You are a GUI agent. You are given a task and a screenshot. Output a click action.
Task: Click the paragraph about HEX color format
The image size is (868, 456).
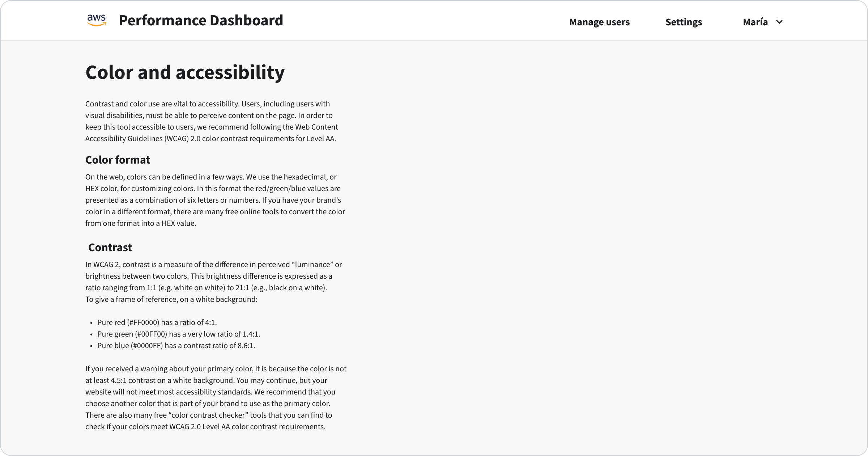coord(215,200)
